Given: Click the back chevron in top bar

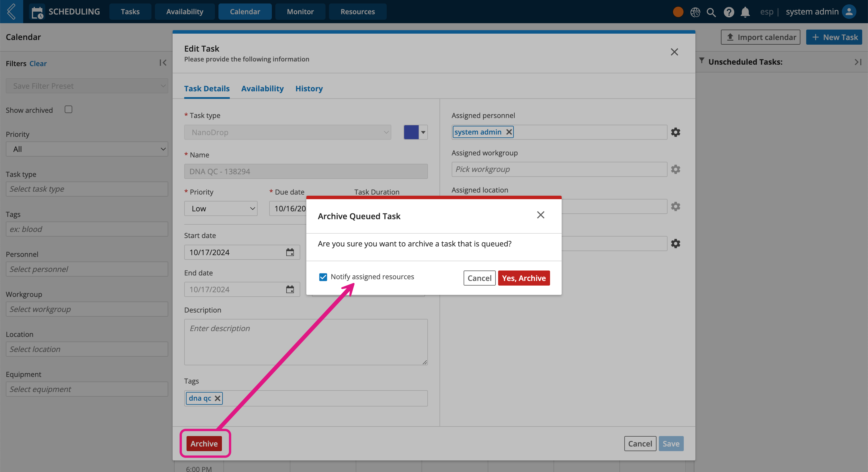Looking at the screenshot, I should click(11, 11).
